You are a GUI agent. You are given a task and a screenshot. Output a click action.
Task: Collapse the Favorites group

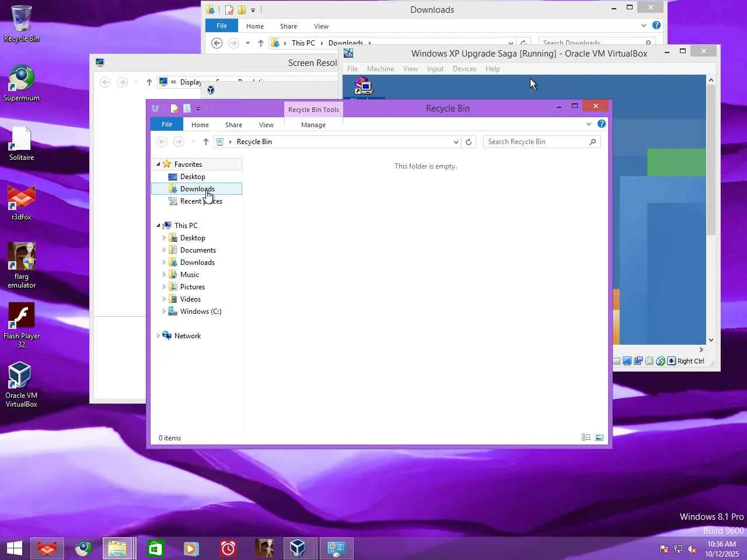pyautogui.click(x=158, y=164)
